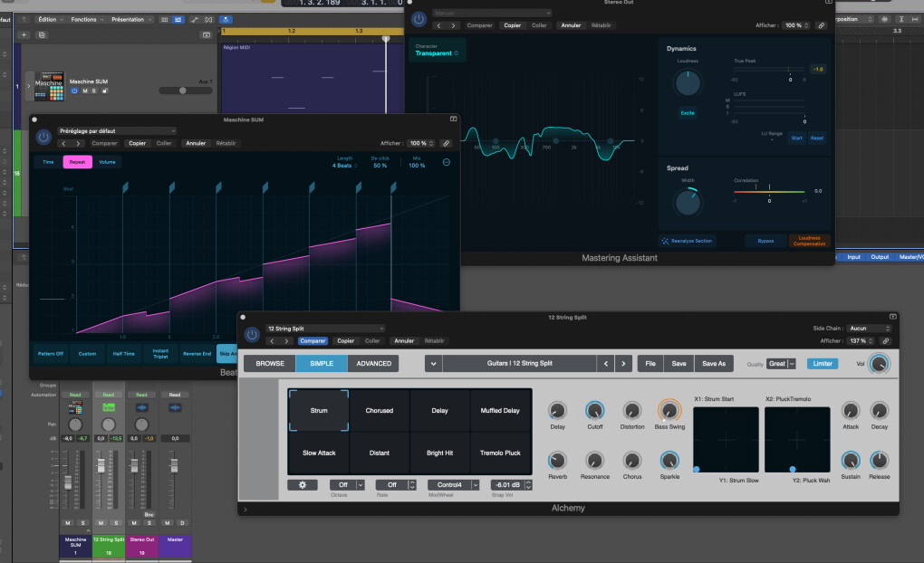Open the Quality Great dropdown
Image resolution: width=924 pixels, height=563 pixels.
point(782,363)
